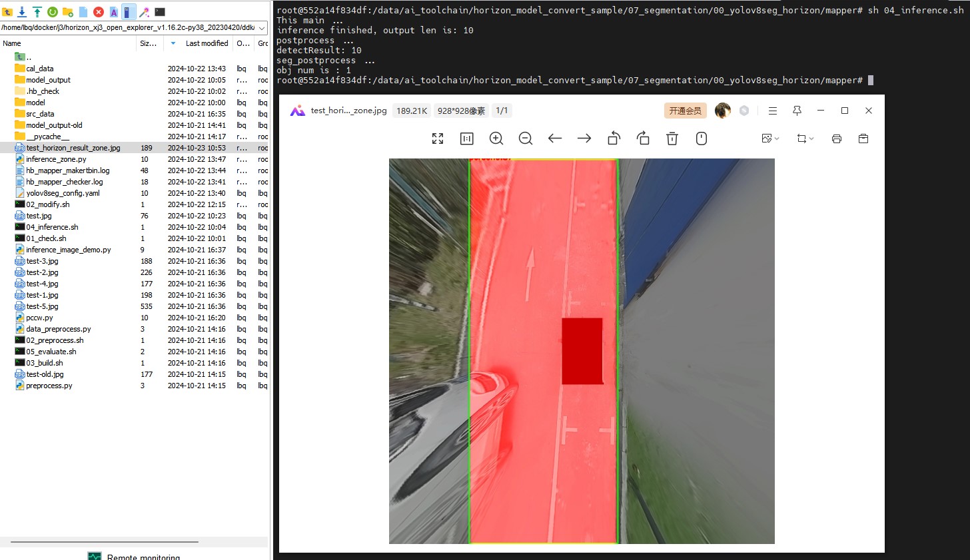Expand the crop options dropdown

(805, 139)
